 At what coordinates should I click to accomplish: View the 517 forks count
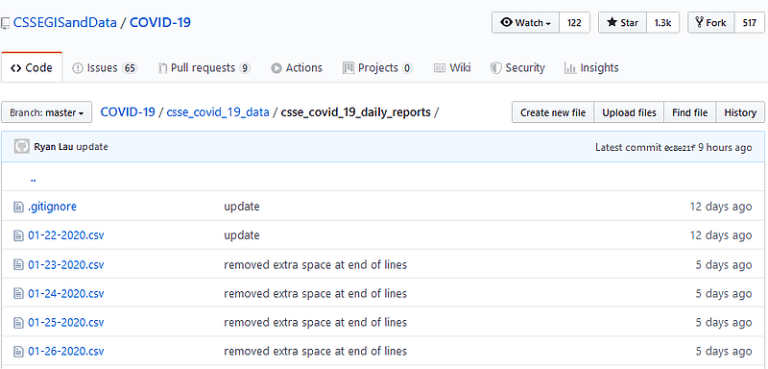(x=749, y=23)
